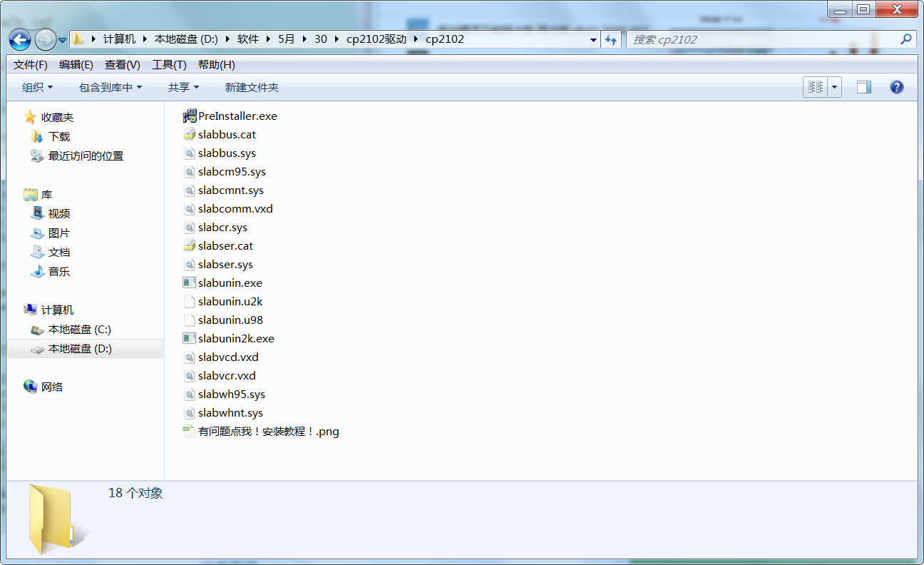Click the search magnifier icon
The width and height of the screenshot is (924, 565).
click(x=906, y=39)
